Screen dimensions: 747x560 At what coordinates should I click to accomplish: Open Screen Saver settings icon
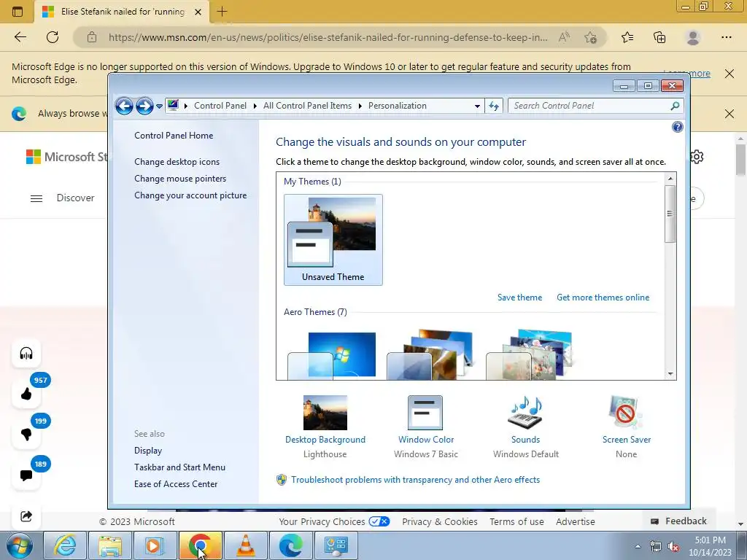pos(626,413)
